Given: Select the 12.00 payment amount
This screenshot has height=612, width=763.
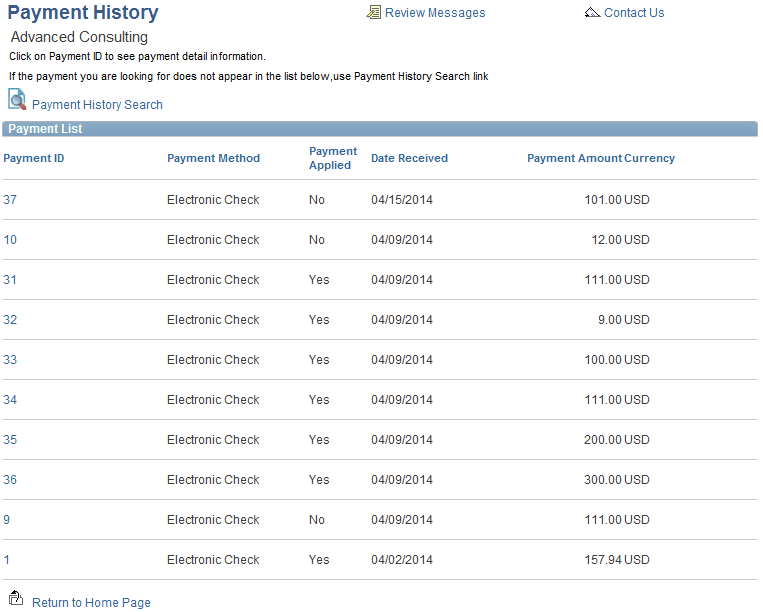Looking at the screenshot, I should coord(606,239).
